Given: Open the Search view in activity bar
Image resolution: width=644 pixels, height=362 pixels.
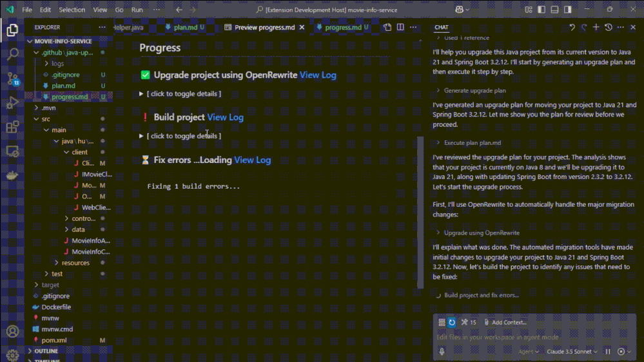Looking at the screenshot, I should coord(12,53).
